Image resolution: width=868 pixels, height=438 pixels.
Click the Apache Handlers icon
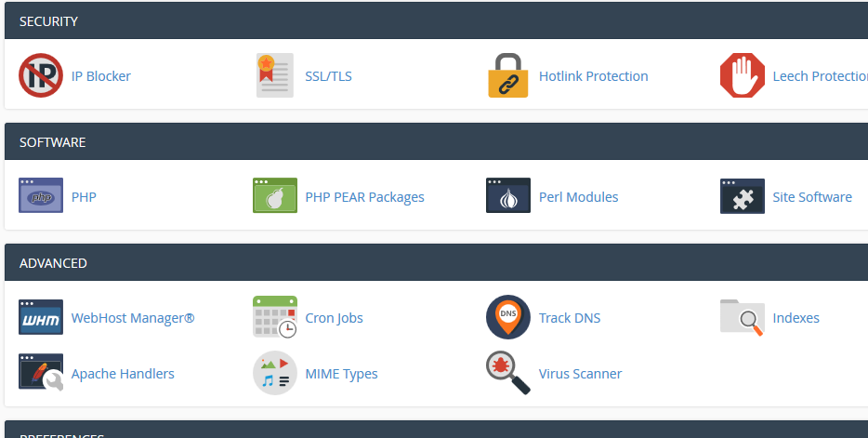coord(40,372)
